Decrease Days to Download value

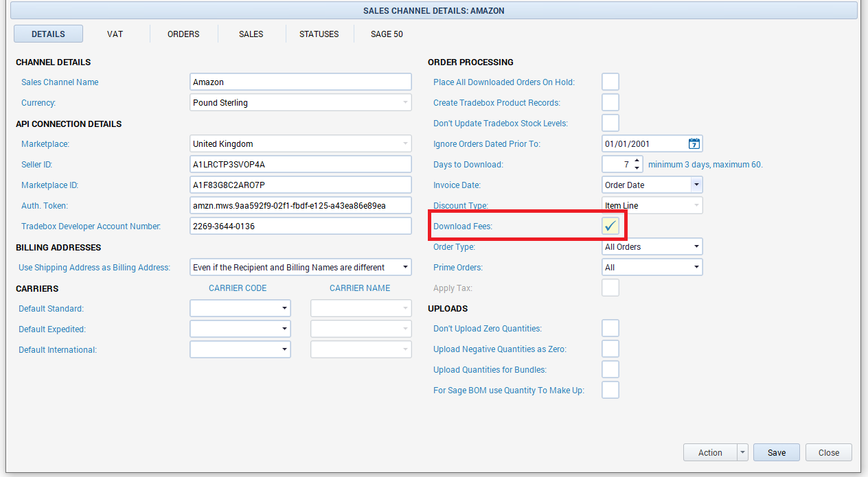(x=637, y=168)
